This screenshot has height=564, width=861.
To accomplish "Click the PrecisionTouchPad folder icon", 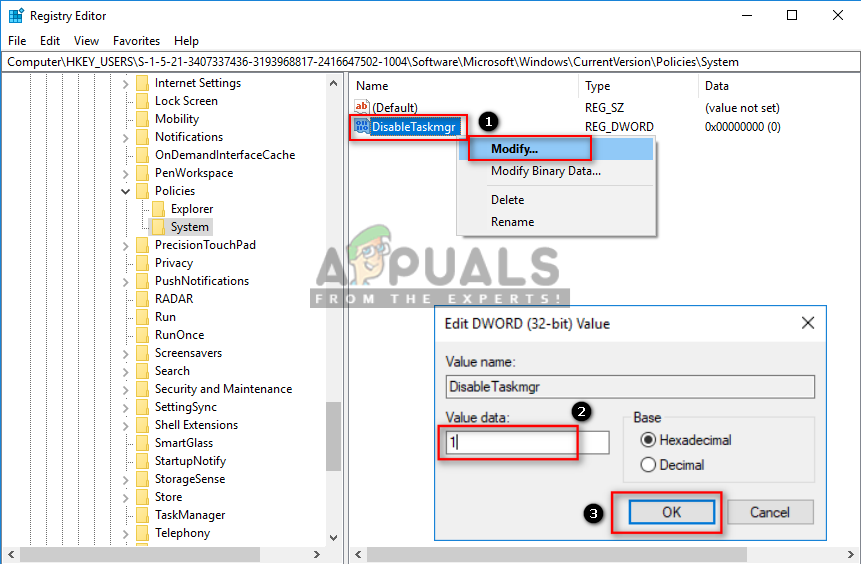I will [x=142, y=245].
